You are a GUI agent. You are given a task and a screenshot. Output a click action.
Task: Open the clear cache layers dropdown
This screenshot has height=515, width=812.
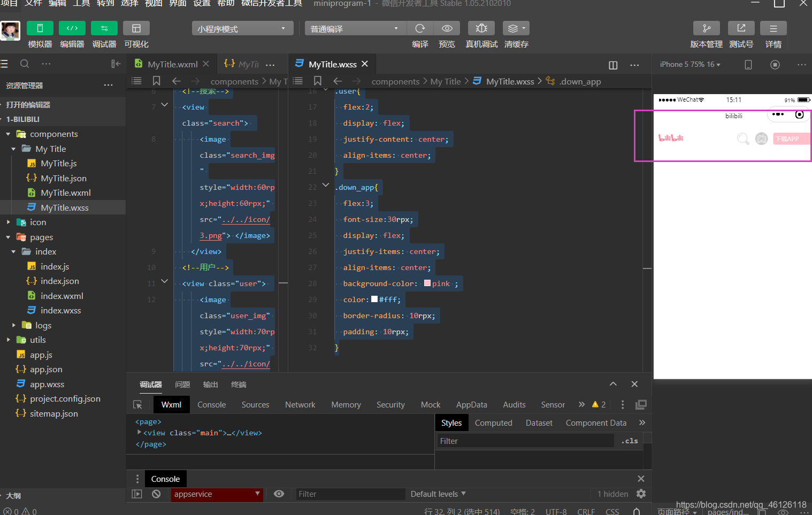pyautogui.click(x=516, y=28)
